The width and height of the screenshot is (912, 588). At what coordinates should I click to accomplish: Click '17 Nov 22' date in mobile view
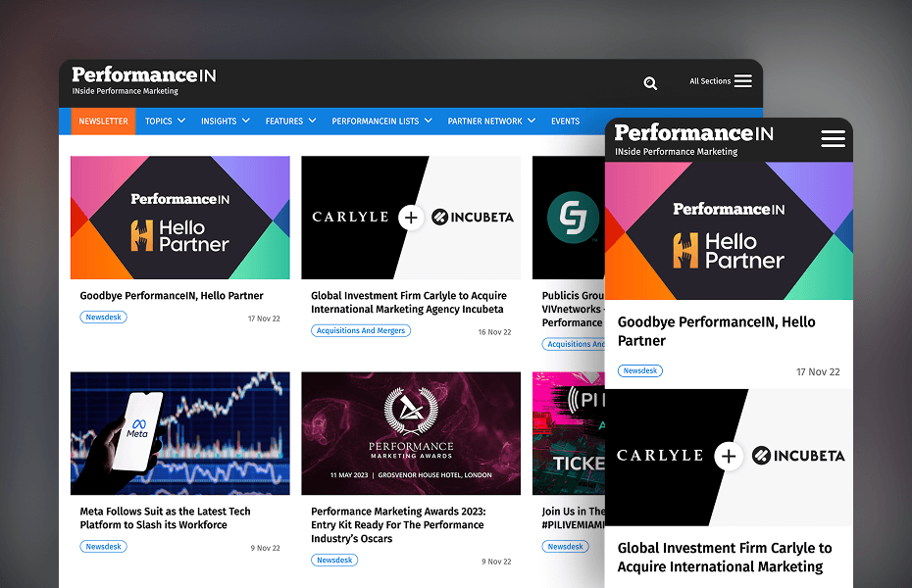point(818,371)
